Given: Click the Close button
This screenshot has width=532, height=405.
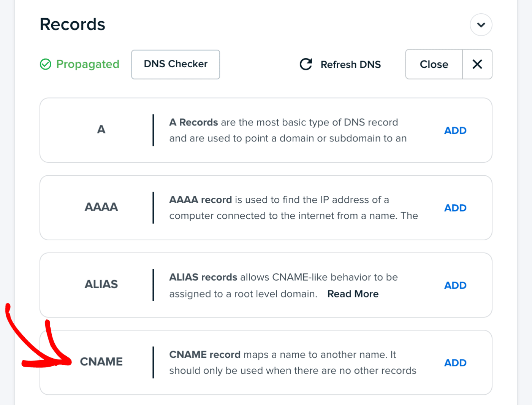Looking at the screenshot, I should coord(434,64).
